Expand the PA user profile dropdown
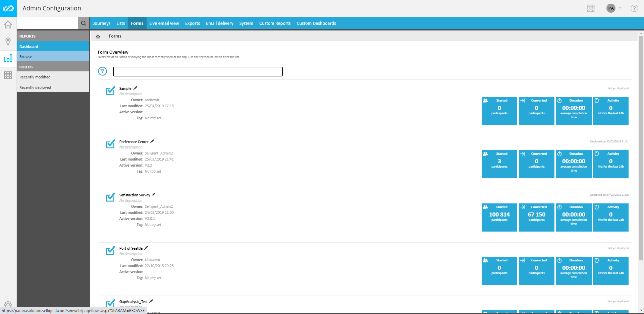This screenshot has width=644, height=314. 614,8
